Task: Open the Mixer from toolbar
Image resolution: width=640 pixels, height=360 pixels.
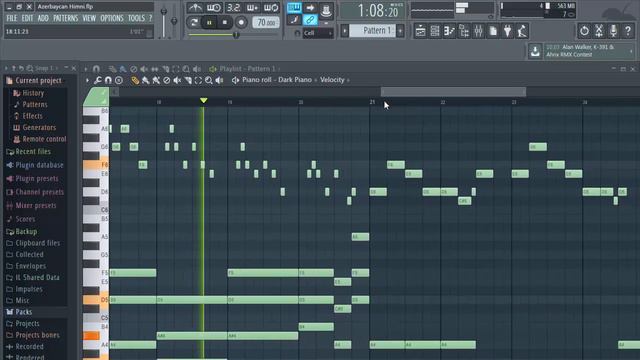Action: [478, 31]
